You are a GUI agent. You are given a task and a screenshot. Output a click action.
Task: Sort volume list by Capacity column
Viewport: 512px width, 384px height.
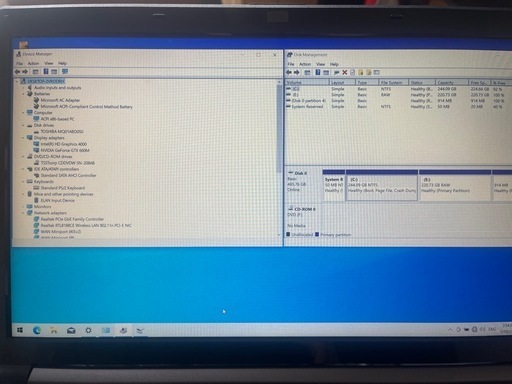click(x=452, y=82)
